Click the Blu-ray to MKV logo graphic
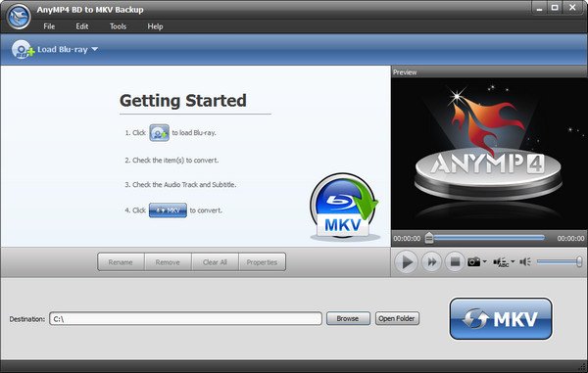This screenshot has height=373, width=588. [344, 207]
